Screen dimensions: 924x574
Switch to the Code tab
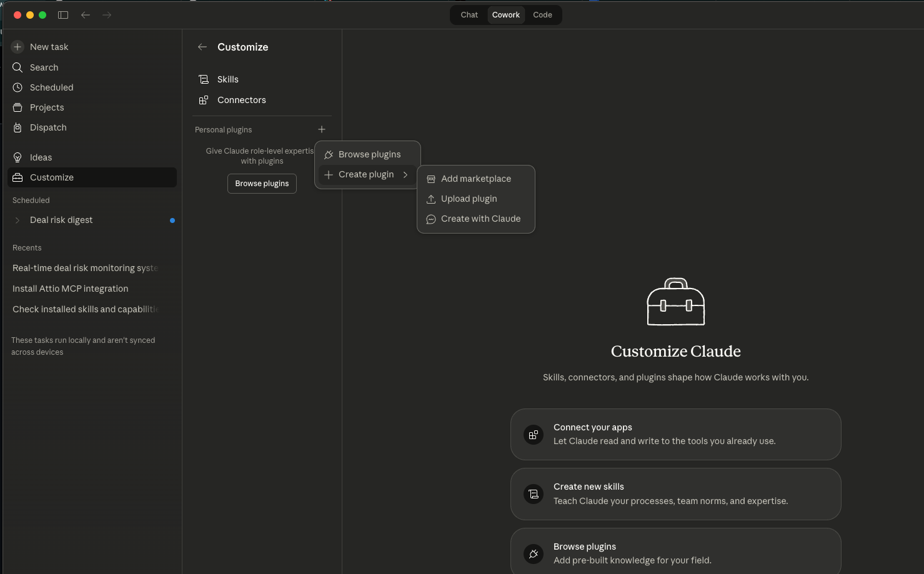[x=542, y=14]
